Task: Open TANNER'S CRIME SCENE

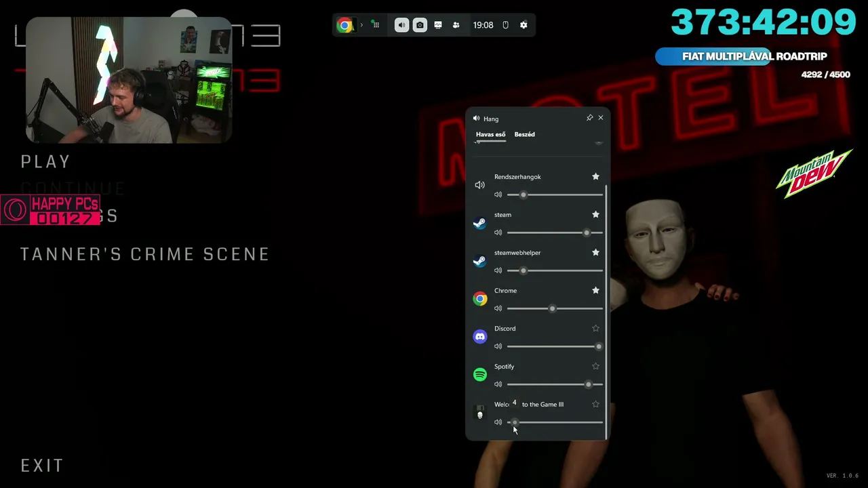Action: [x=145, y=254]
